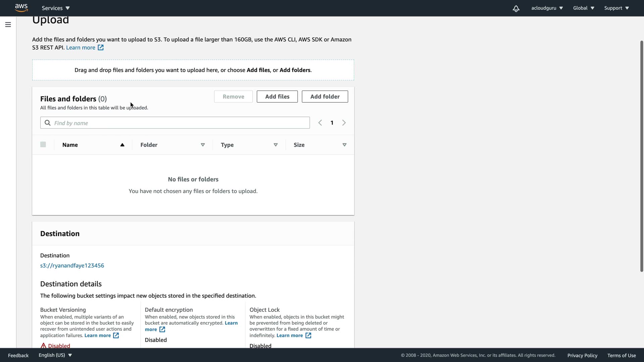Click the vertical page scrollbar

tap(641, 156)
